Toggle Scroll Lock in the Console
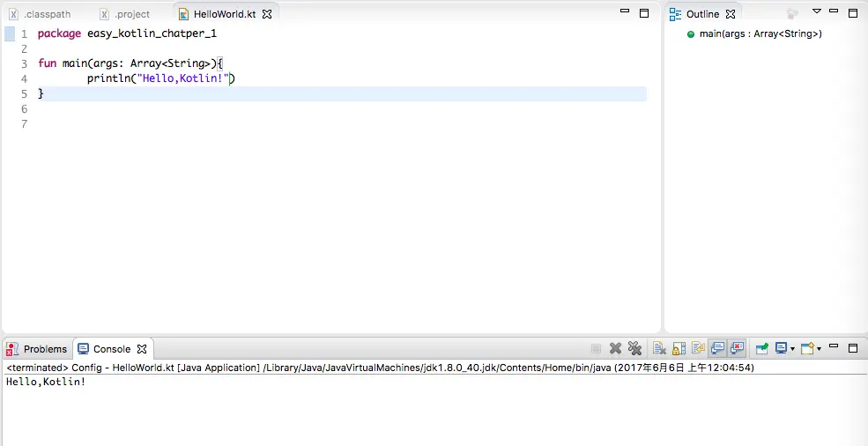 679,348
